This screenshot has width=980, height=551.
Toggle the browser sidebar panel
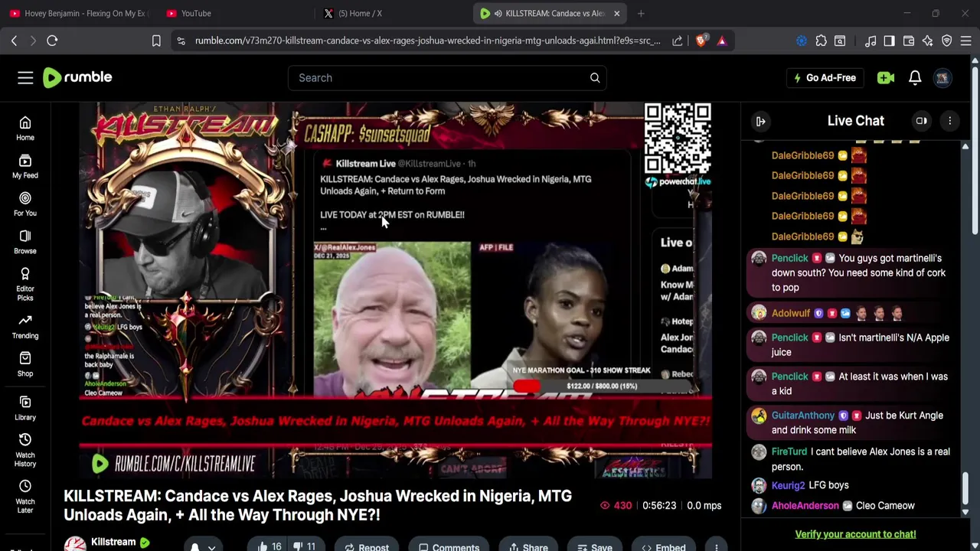pyautogui.click(x=889, y=41)
